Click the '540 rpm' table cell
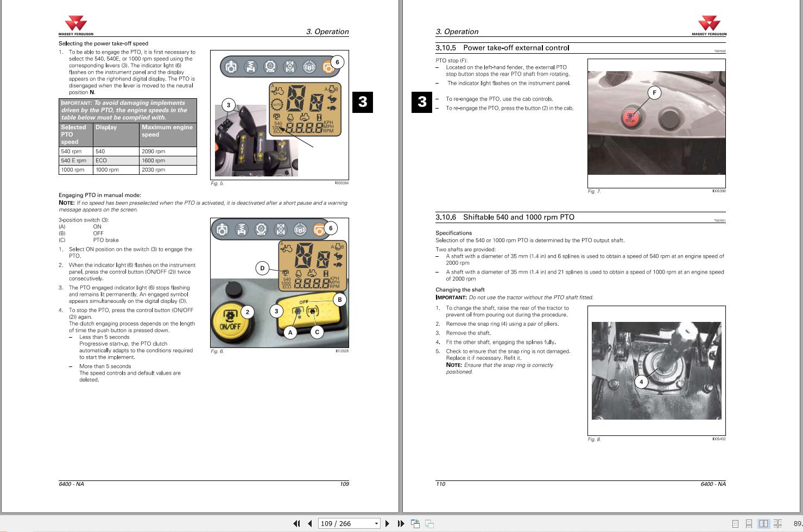The width and height of the screenshot is (803, 532). click(76, 151)
